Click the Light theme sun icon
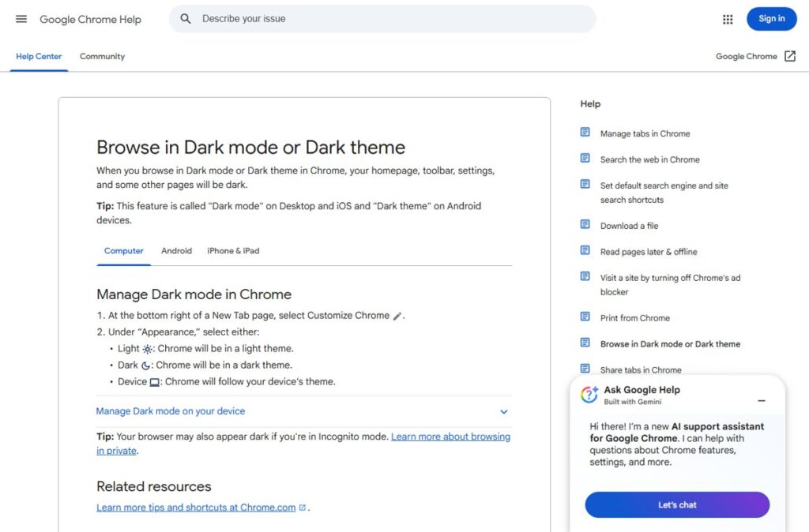This screenshot has height=532, width=809. [148, 349]
